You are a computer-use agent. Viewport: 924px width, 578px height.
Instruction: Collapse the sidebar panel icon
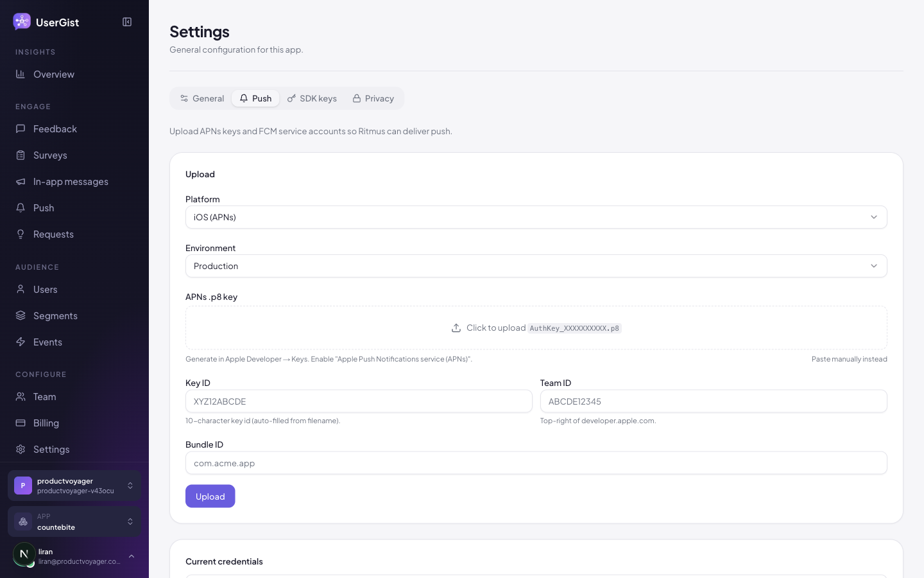(x=127, y=22)
